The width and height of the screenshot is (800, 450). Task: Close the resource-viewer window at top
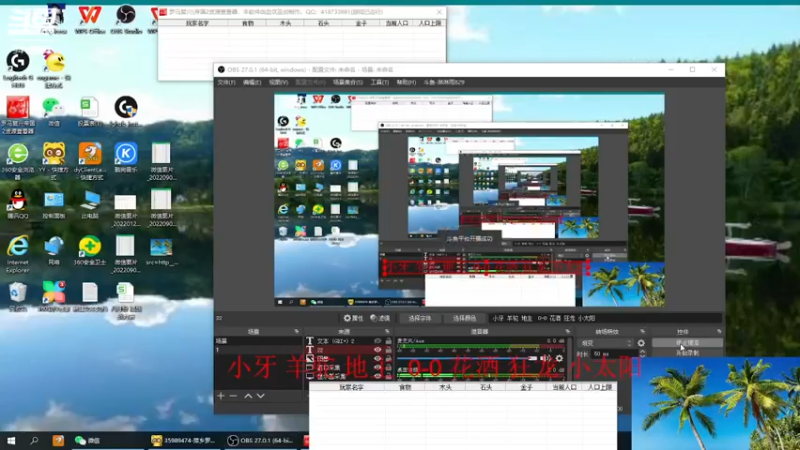[x=439, y=12]
